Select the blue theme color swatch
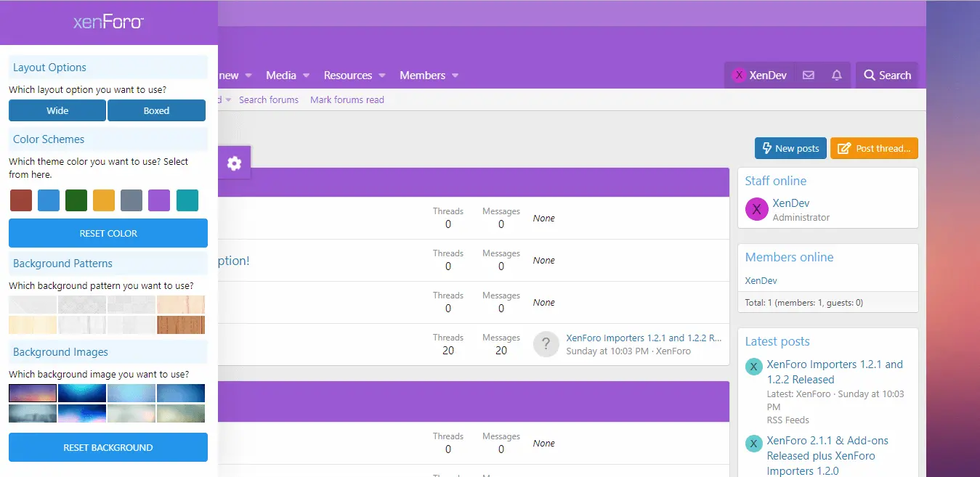This screenshot has height=477, width=980. click(49, 200)
